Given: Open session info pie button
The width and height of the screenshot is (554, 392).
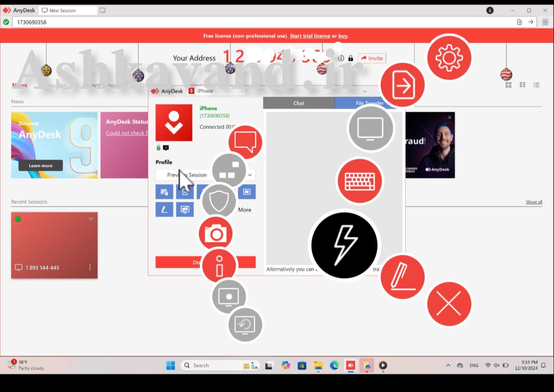Looking at the screenshot, I should (x=219, y=265).
